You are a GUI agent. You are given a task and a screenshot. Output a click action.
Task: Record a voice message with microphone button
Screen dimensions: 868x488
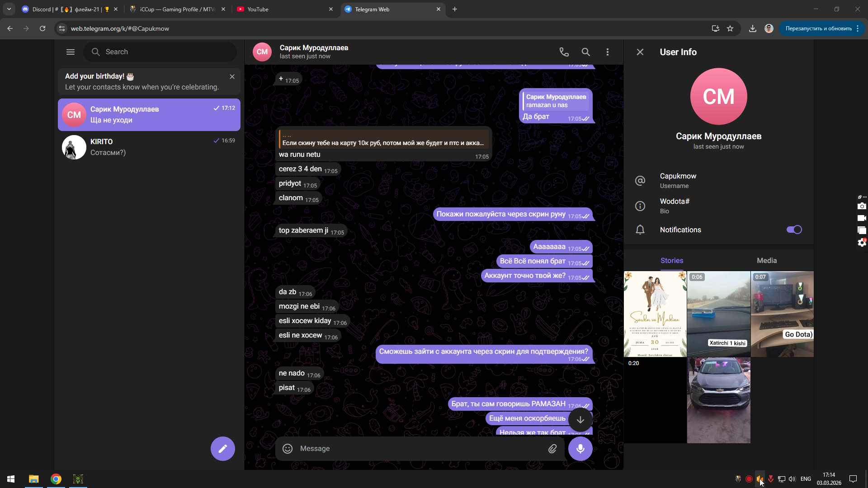click(580, 449)
